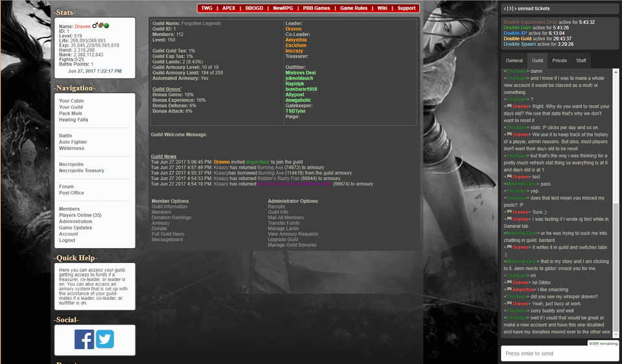Click the male gender icon beside Draven
Viewport: 622px width, 364px height.
(95, 26)
